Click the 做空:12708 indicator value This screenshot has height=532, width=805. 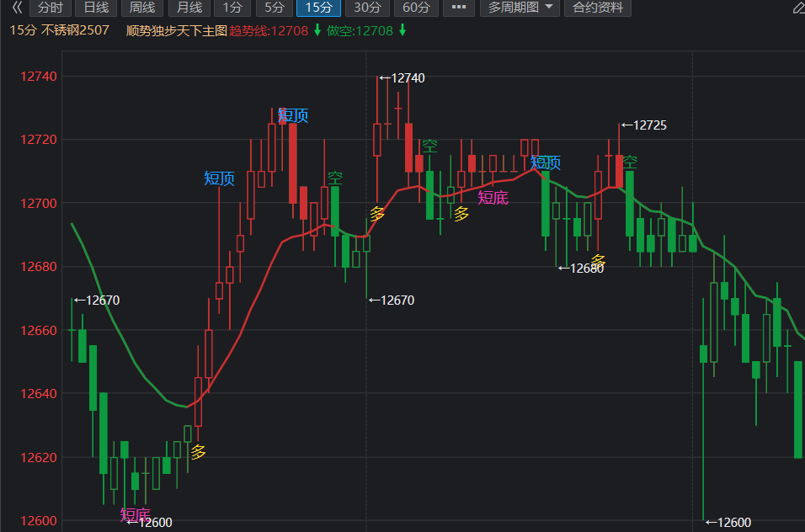coord(360,31)
